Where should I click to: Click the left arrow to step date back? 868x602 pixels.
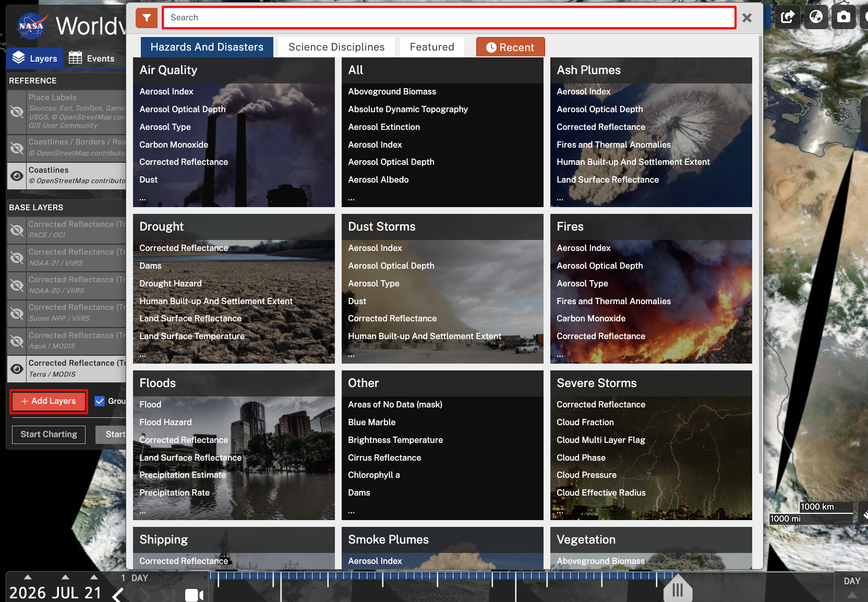point(119,594)
